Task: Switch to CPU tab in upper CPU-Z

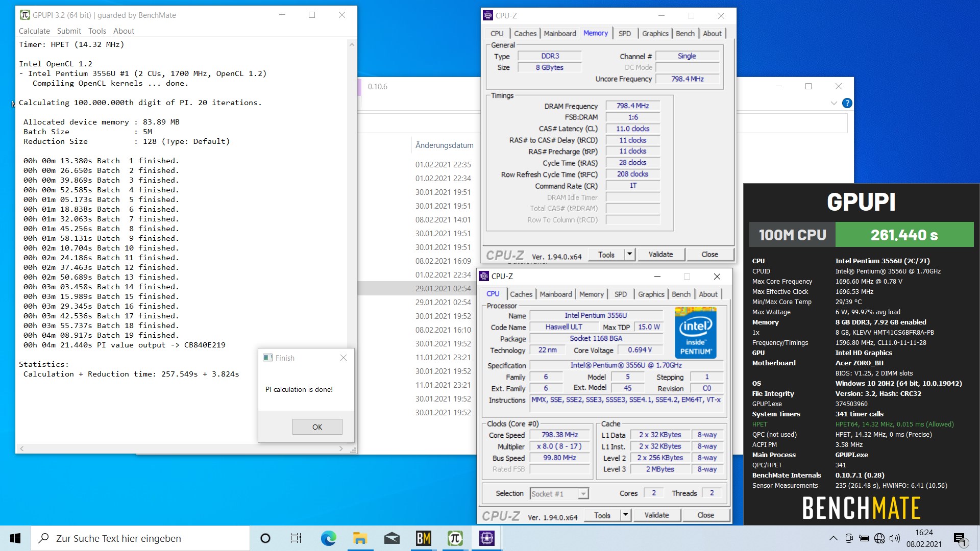Action: [497, 33]
